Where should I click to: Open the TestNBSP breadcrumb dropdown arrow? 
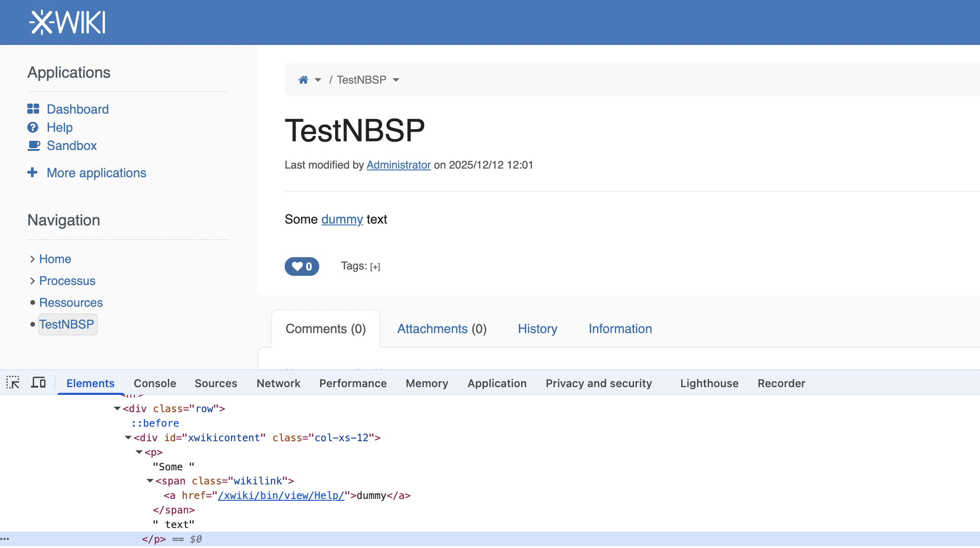coord(396,80)
